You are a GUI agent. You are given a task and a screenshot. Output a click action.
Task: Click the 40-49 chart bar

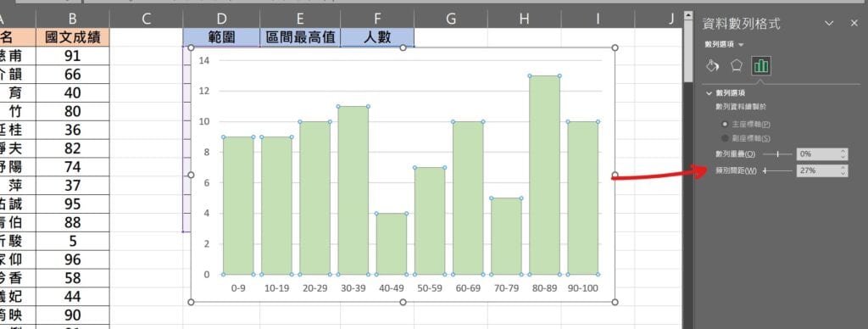tap(392, 243)
